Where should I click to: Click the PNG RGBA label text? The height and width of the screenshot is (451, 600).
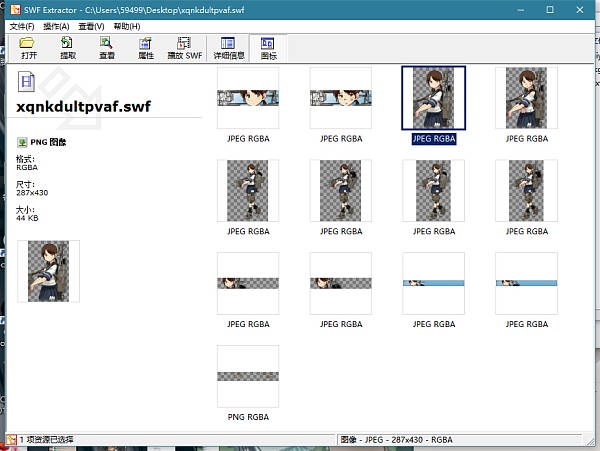click(248, 417)
